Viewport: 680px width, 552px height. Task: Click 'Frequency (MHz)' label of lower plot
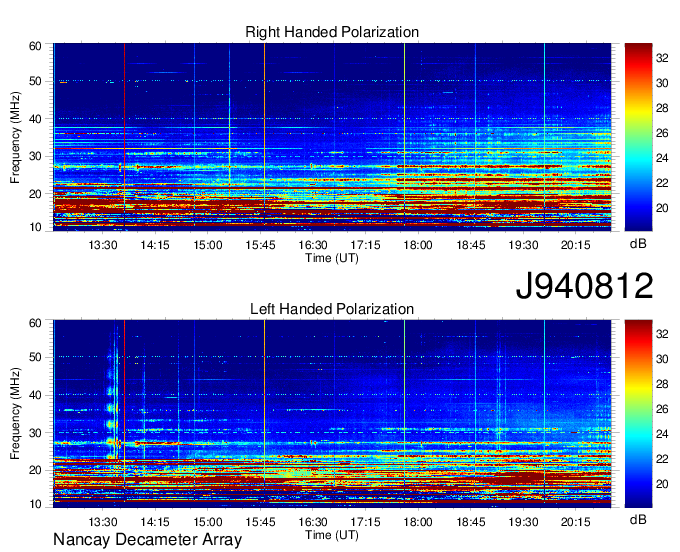[x=15, y=414]
